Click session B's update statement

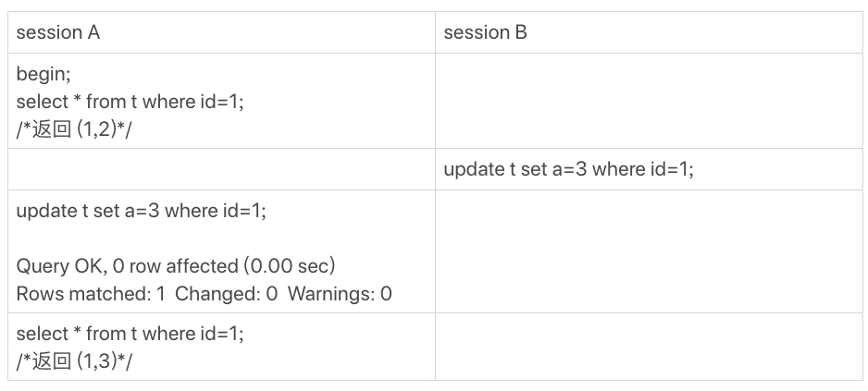568,169
